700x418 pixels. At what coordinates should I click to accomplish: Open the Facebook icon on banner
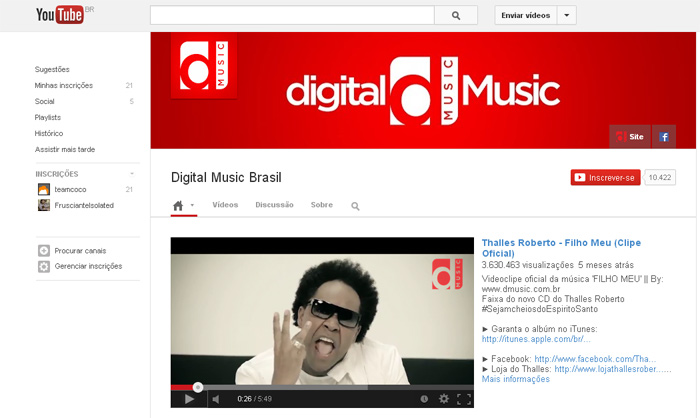coord(664,137)
